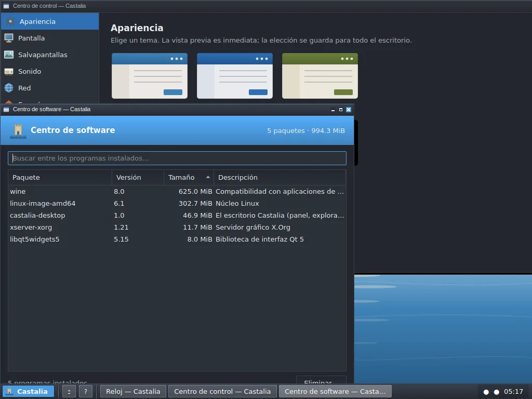Open the Apariencia section in Centro de control
The height and width of the screenshot is (399, 532).
[50, 21]
